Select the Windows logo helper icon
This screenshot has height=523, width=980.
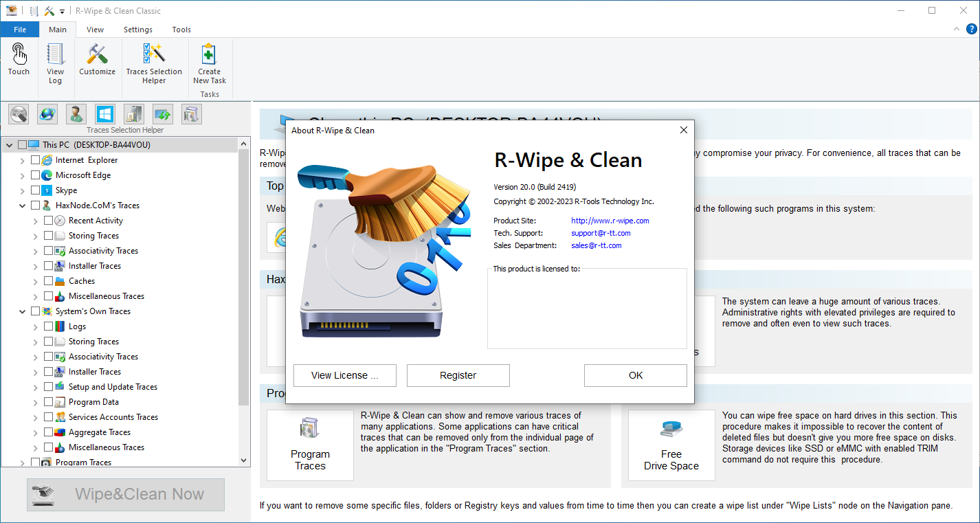[x=105, y=114]
